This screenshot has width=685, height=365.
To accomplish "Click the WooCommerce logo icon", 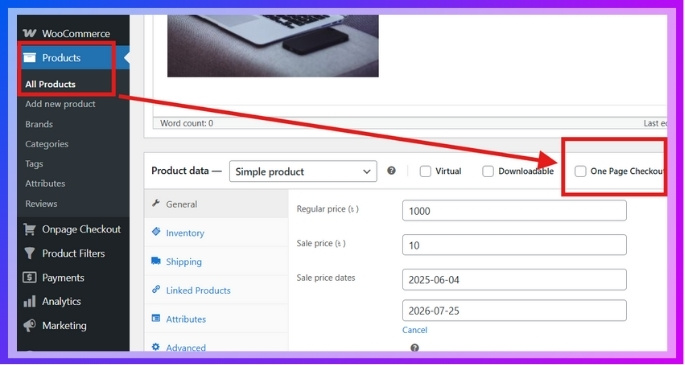I will click(29, 33).
